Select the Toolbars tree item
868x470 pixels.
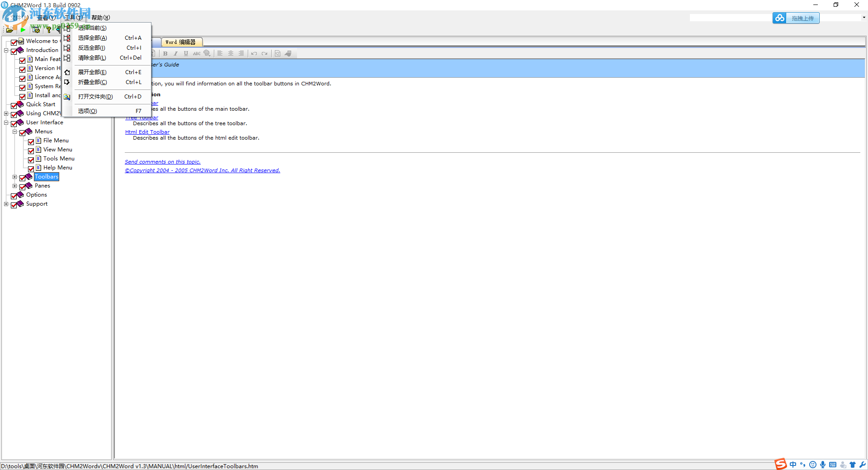[x=47, y=177]
